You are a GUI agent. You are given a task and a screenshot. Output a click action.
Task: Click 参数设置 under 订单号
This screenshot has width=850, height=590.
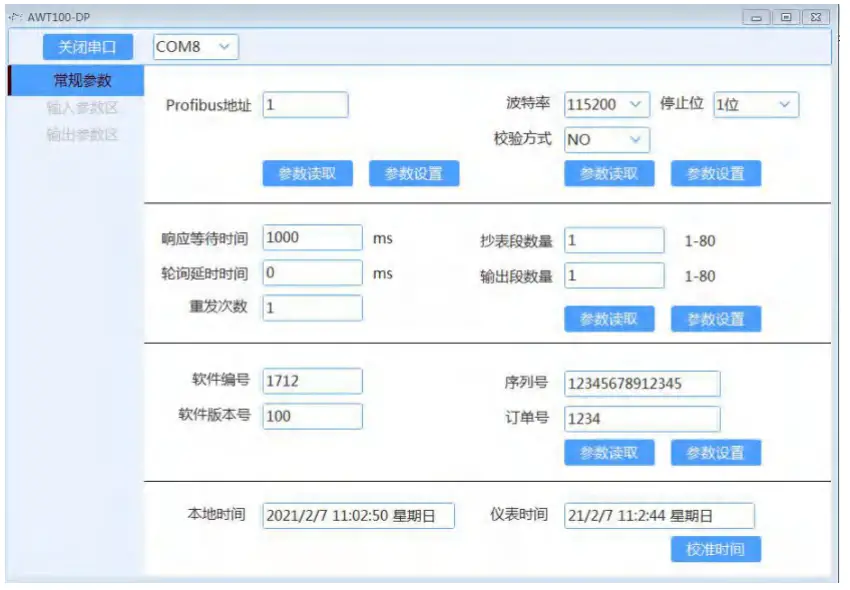click(716, 453)
